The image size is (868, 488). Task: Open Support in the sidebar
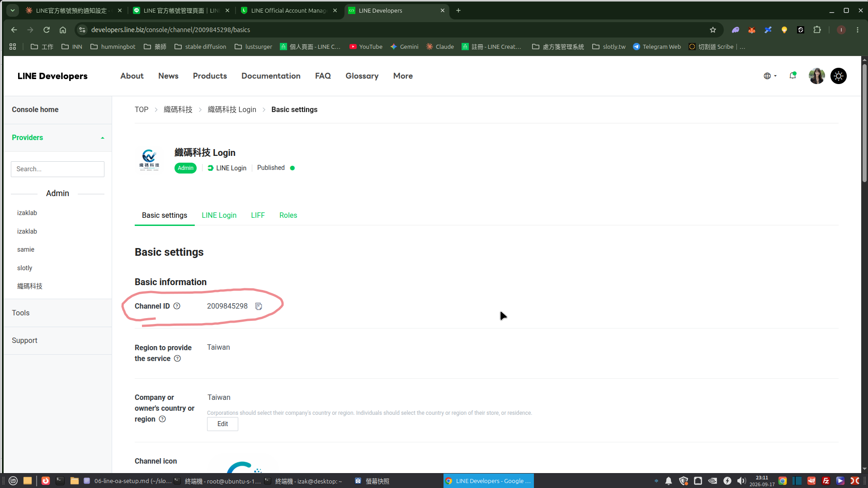(24, 340)
